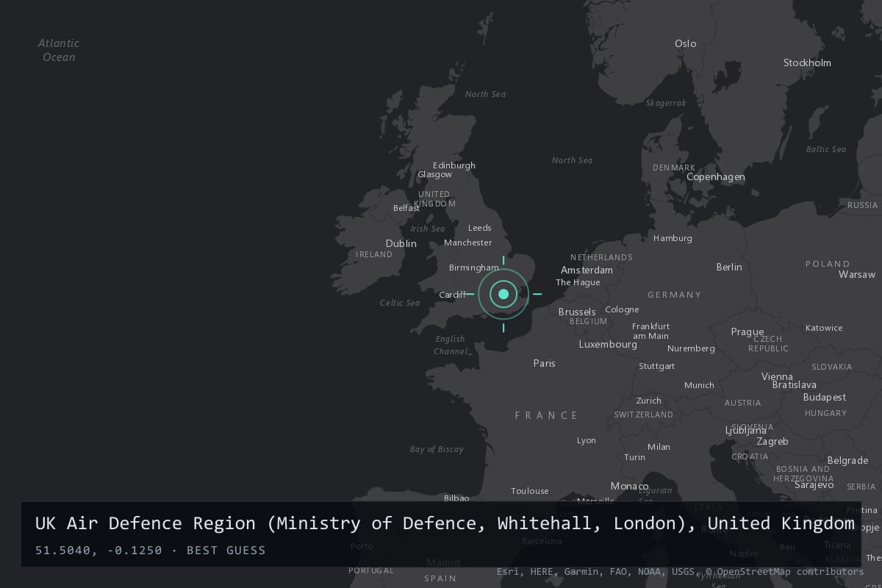Click the Paris city label
The height and width of the screenshot is (588, 882).
click(x=544, y=363)
